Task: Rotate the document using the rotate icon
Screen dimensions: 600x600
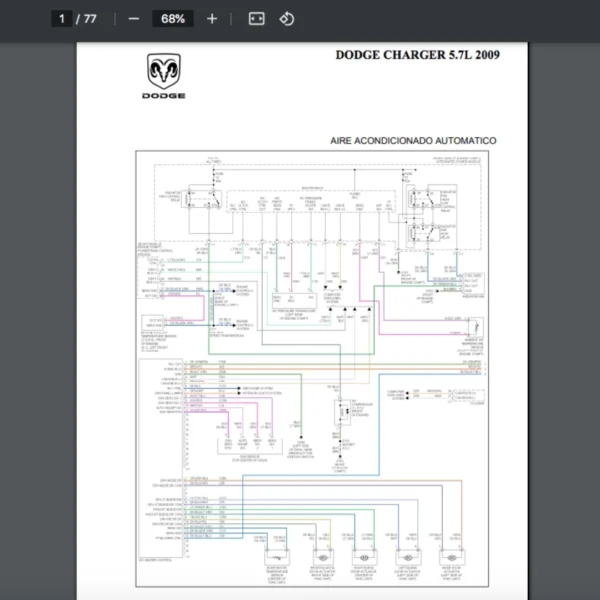Action: 286,19
